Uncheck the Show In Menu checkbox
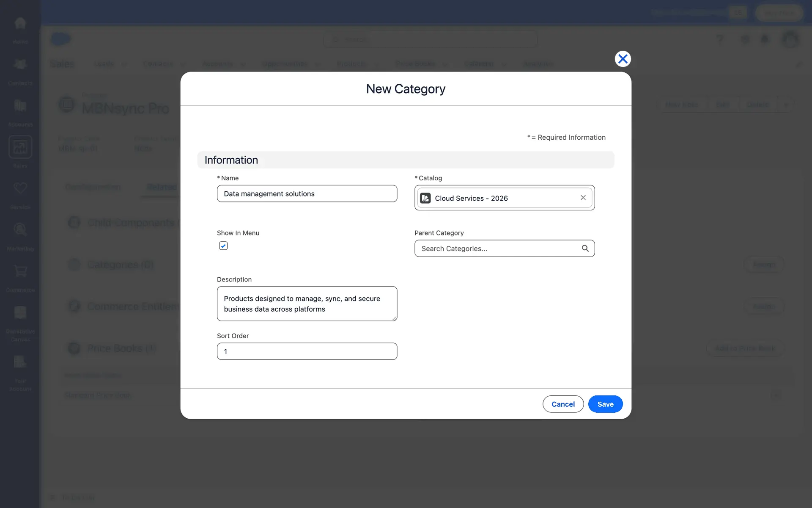This screenshot has width=812, height=508. point(223,246)
